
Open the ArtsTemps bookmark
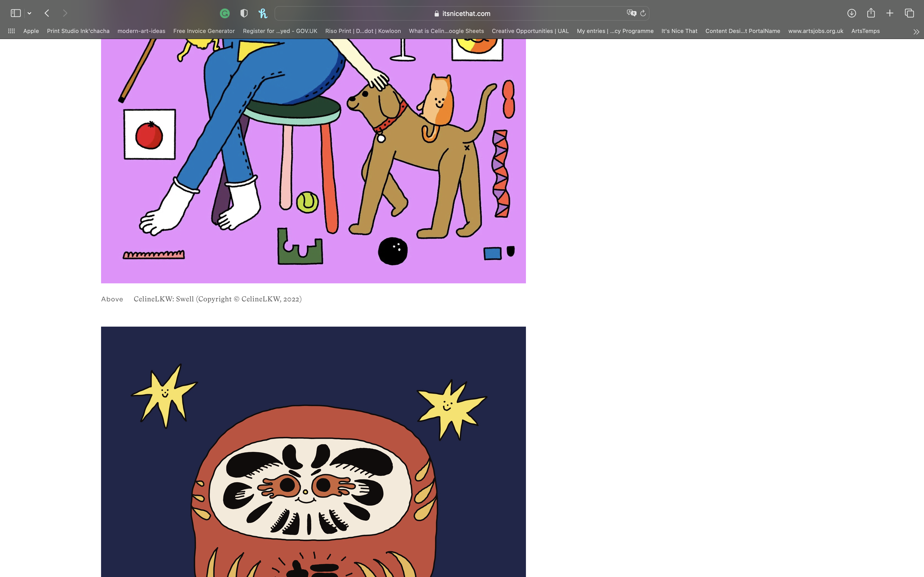click(x=865, y=31)
